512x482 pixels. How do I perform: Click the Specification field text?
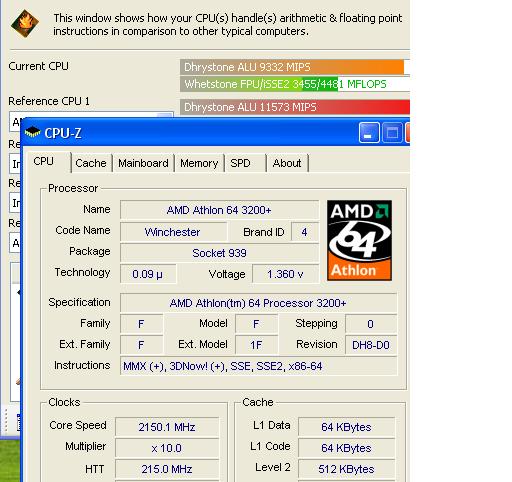(x=258, y=303)
